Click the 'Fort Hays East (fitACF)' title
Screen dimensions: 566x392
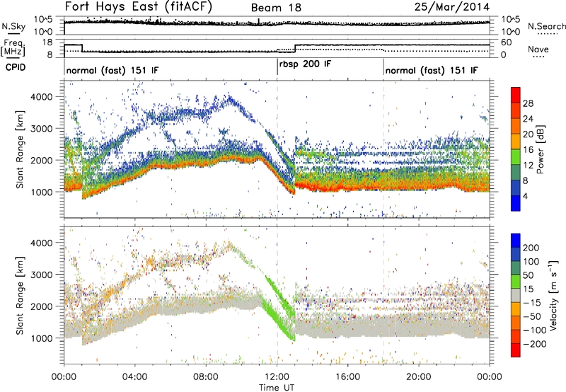tap(139, 7)
